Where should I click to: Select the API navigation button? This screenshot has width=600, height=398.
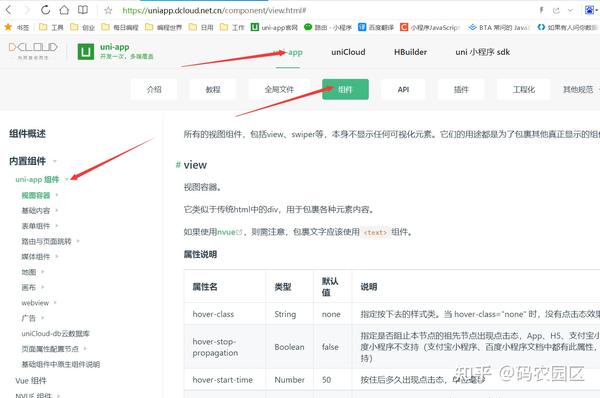coord(403,89)
